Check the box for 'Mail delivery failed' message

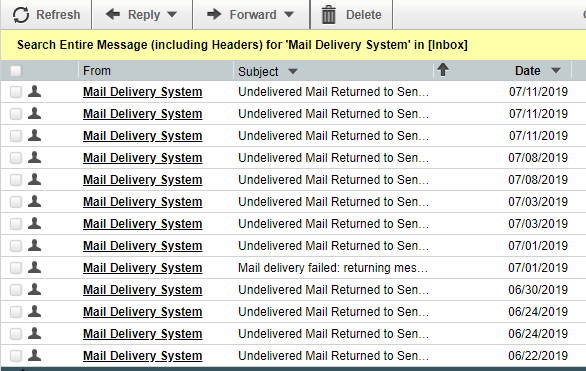[x=16, y=268]
